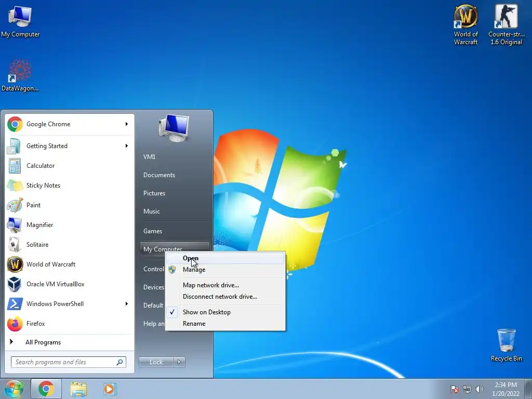Select DataWagon desktop shortcut

pos(20,75)
